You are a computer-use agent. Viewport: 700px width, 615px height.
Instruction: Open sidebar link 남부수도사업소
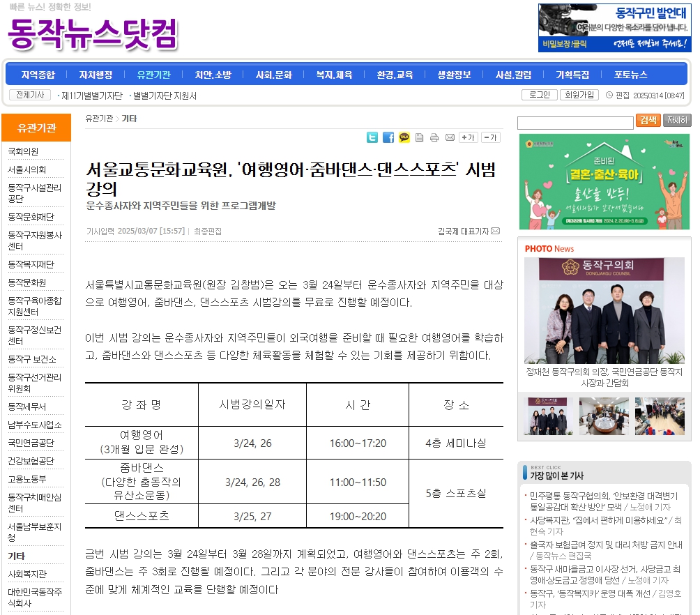click(34, 425)
